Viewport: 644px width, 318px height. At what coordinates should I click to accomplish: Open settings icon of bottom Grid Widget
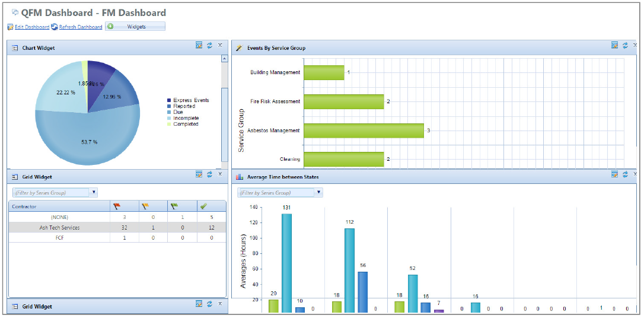199,304
